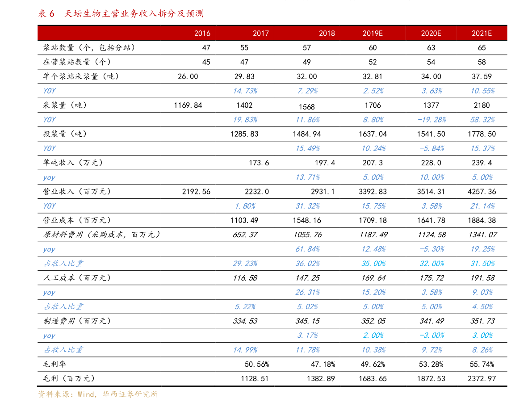Select the 2016 revenue value "2192.56"

(196, 192)
